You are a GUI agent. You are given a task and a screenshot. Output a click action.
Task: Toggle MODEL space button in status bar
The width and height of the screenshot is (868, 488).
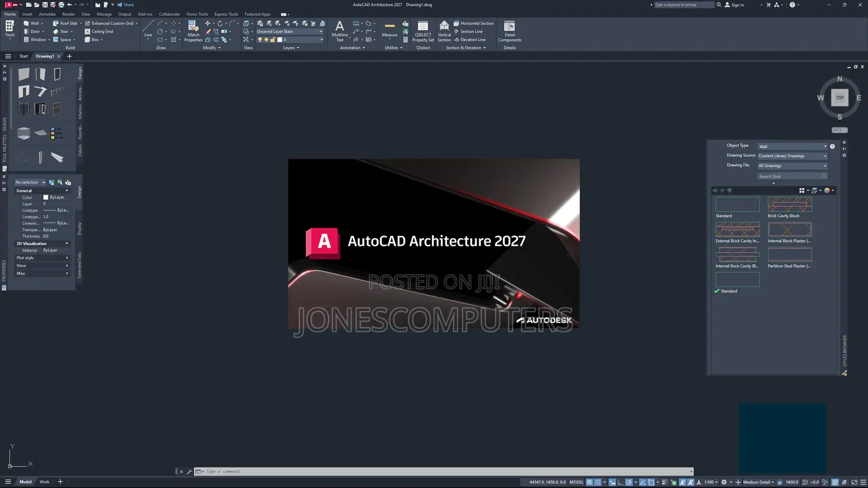coord(576,482)
